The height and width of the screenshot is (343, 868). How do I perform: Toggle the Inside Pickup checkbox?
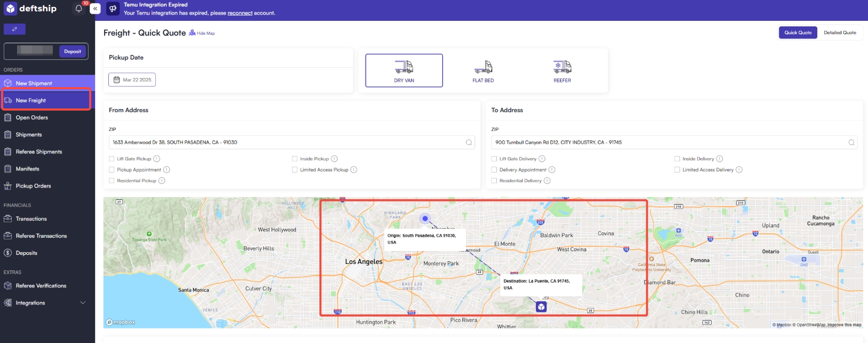click(295, 159)
